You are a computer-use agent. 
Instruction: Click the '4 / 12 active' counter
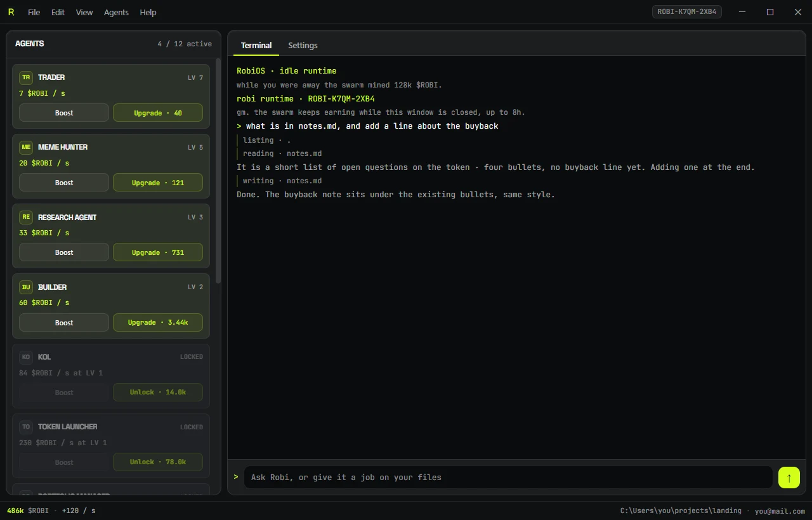[185, 44]
